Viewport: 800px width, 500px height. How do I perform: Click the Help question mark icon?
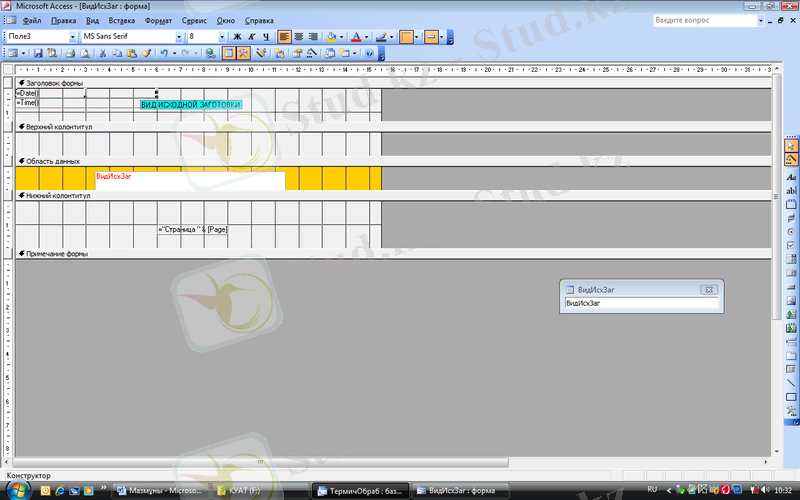[x=369, y=53]
